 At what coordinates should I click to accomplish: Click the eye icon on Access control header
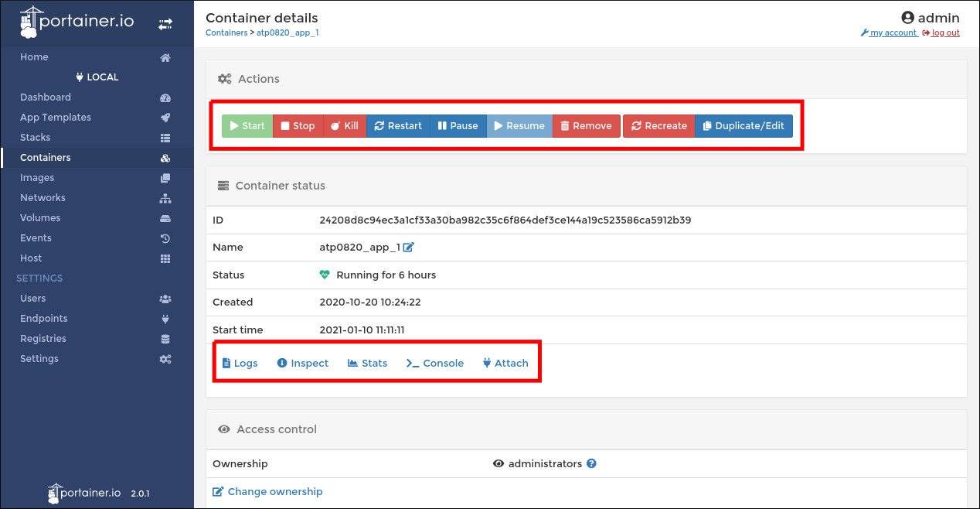pos(223,429)
